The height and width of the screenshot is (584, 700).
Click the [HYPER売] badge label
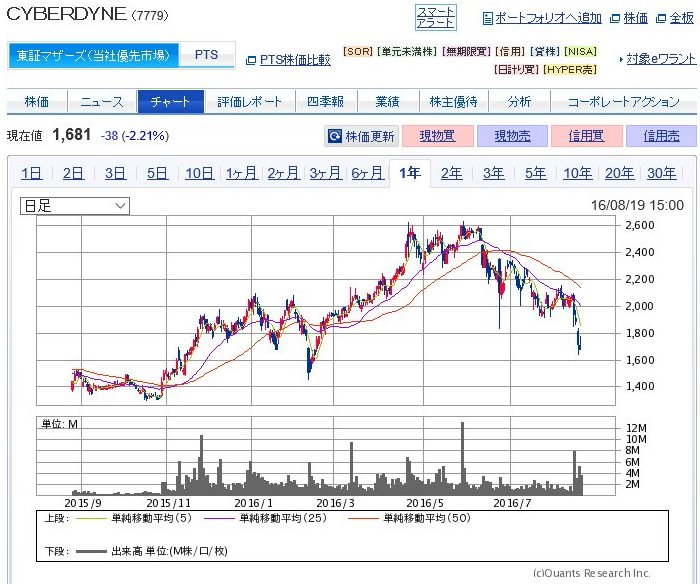tap(571, 70)
